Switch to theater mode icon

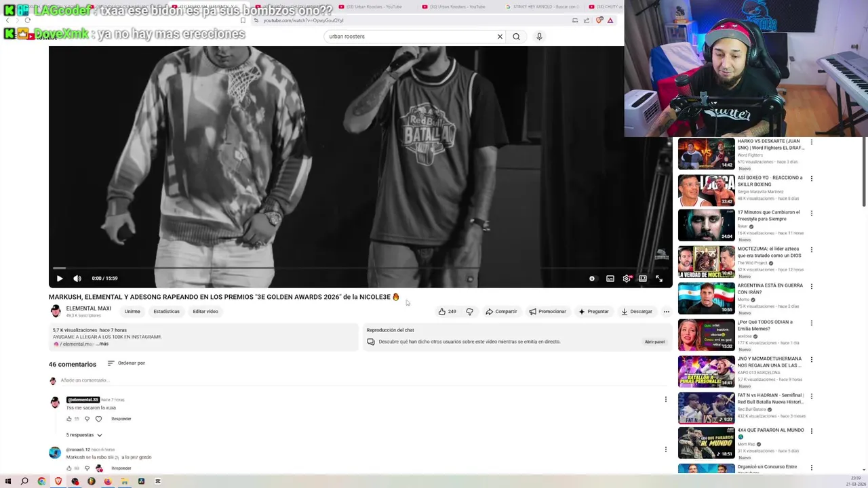643,279
